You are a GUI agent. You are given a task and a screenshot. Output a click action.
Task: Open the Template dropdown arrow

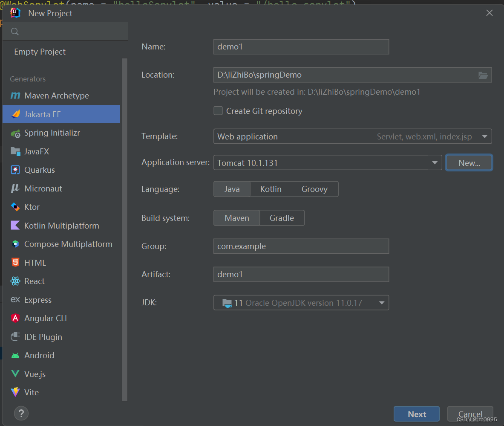(485, 136)
